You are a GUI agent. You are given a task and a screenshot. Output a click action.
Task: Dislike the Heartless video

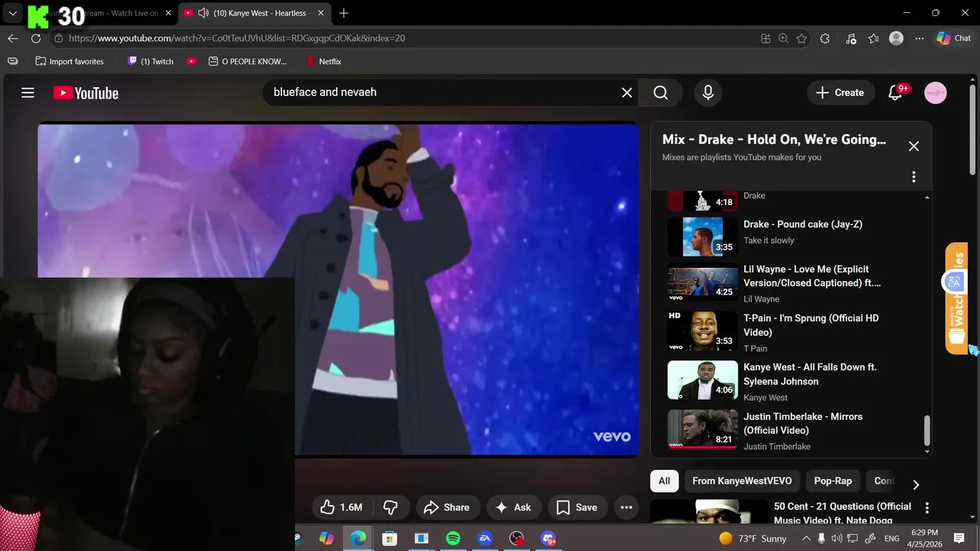(390, 507)
